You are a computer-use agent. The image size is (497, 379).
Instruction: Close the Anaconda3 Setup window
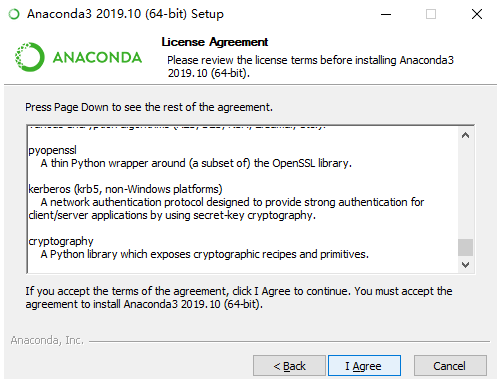click(x=477, y=14)
